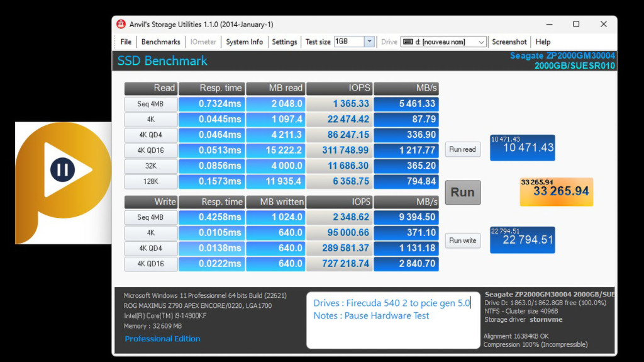Click the total score 33 265.94 box
The image size is (644, 362).
[x=556, y=191]
